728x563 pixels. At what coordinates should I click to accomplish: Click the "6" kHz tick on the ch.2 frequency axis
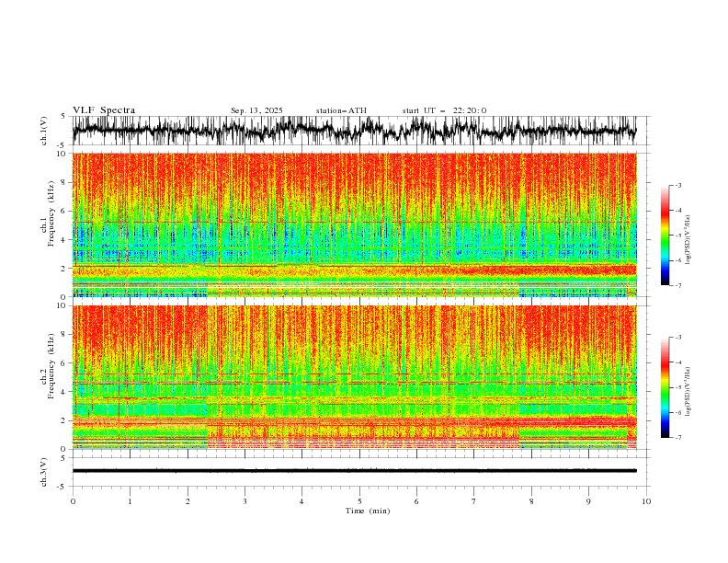(x=64, y=363)
